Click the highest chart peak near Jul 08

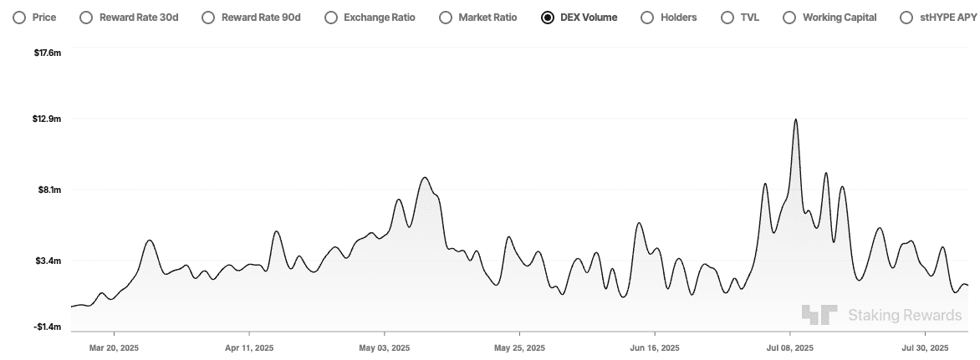pos(796,119)
